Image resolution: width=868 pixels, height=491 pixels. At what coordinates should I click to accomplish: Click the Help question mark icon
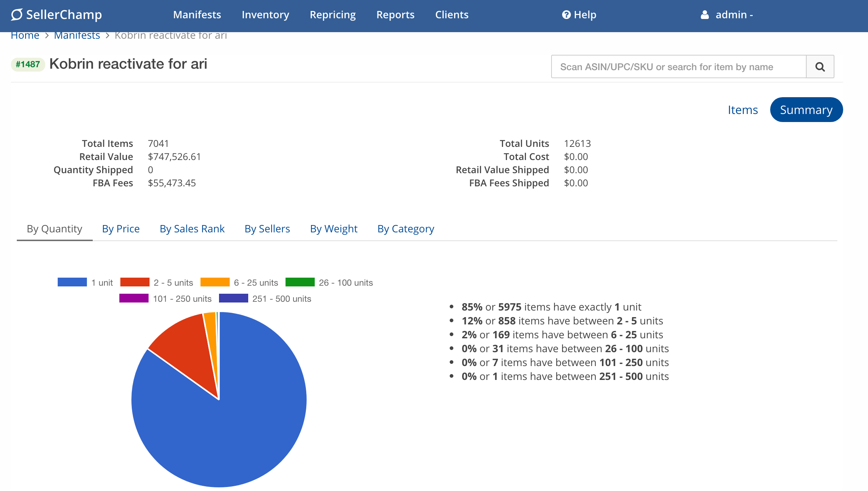(x=566, y=15)
